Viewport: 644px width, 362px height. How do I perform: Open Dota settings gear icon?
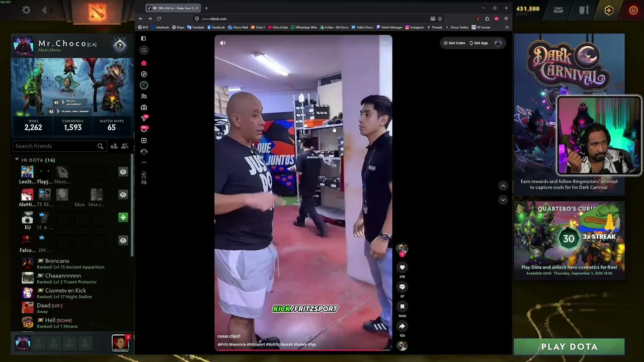[x=26, y=10]
